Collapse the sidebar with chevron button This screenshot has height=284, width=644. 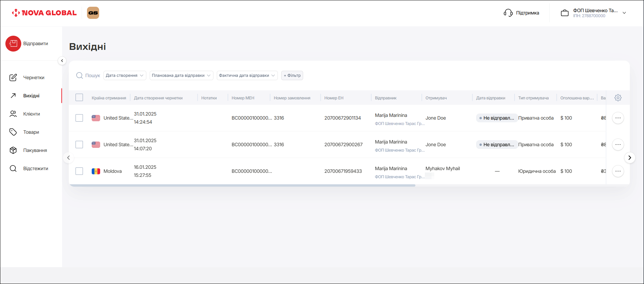click(x=62, y=61)
